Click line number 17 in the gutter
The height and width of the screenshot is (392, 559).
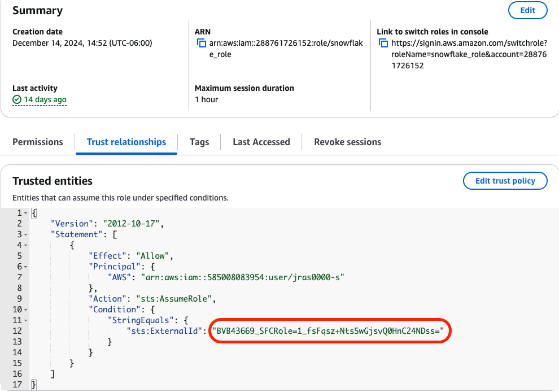[17, 385]
